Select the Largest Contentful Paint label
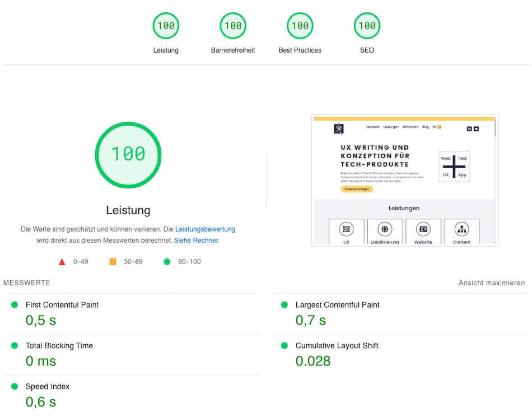 pos(337,305)
